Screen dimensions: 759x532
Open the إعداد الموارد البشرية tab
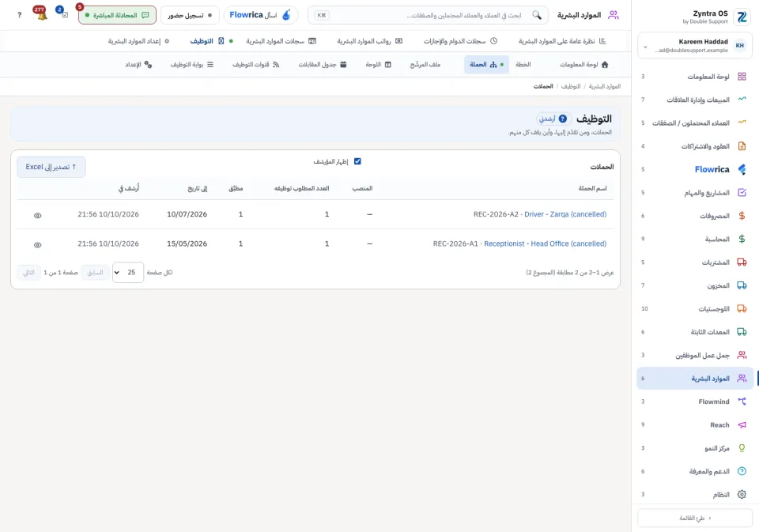coord(138,41)
